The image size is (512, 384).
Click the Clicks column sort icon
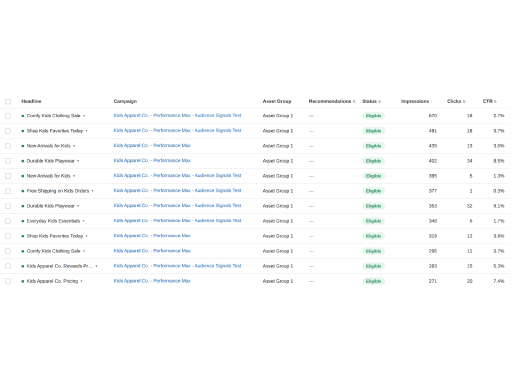point(464,102)
